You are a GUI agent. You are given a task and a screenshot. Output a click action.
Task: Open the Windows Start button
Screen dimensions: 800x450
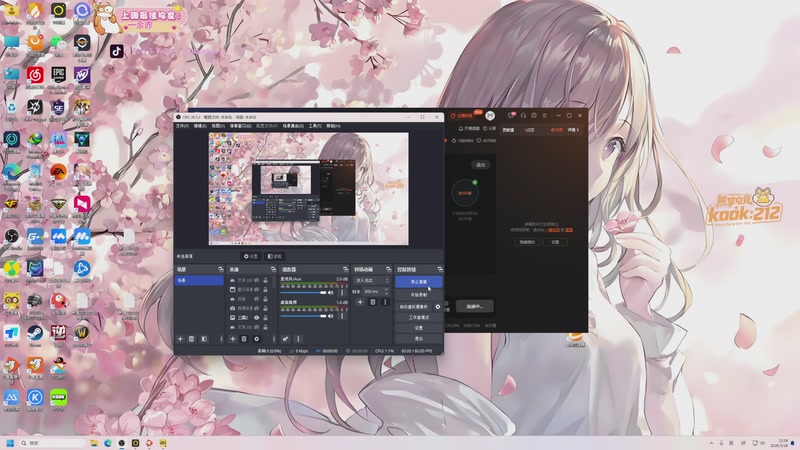(10, 443)
